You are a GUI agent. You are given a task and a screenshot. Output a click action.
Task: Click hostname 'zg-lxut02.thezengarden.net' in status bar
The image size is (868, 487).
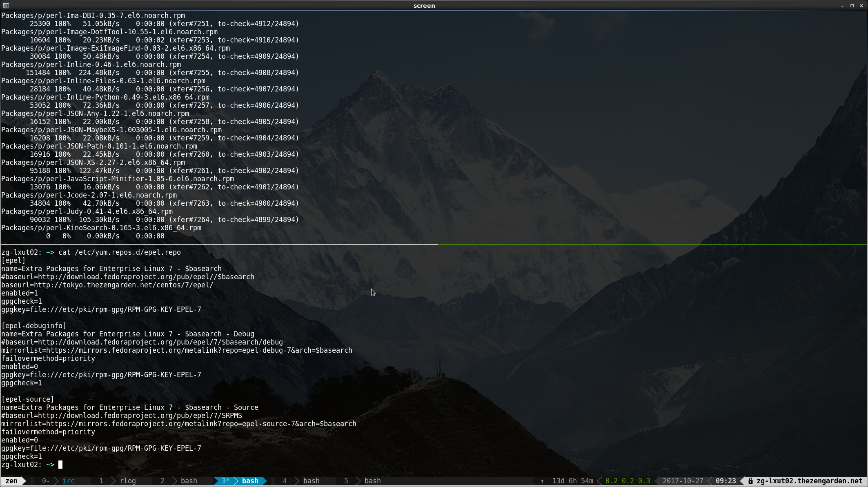pos(809,481)
